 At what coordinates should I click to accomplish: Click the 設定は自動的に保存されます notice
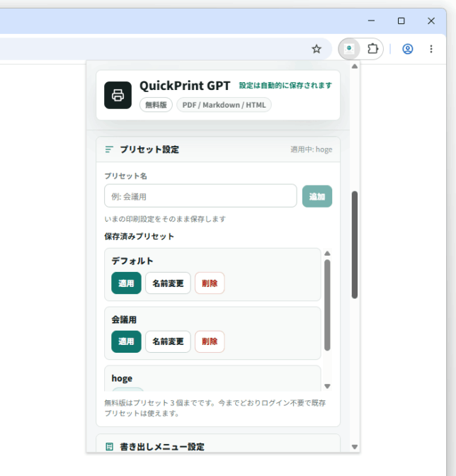[x=285, y=86]
